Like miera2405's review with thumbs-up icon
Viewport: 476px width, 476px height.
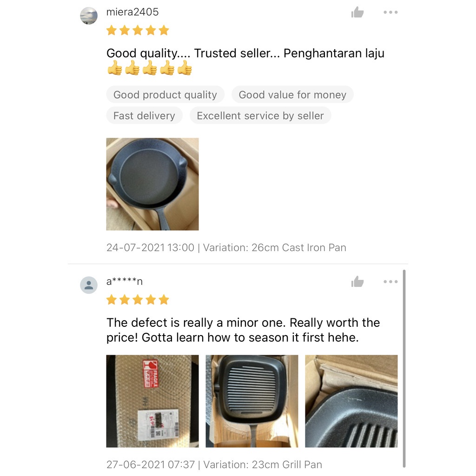click(x=357, y=13)
